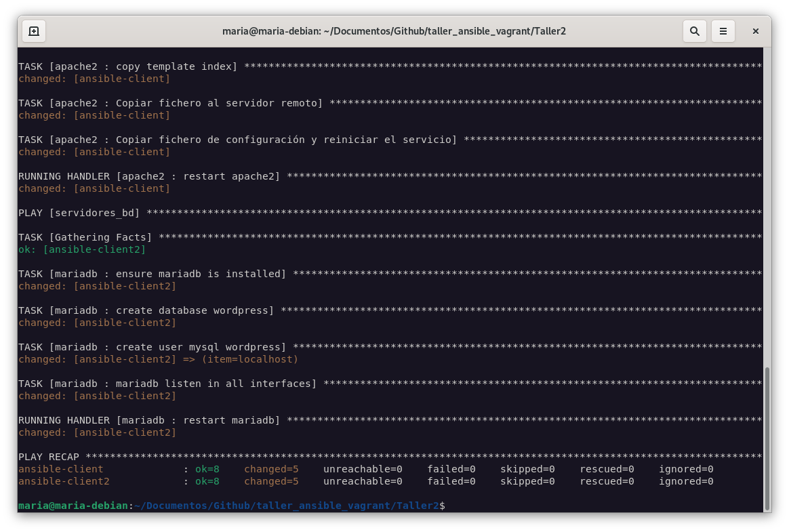Click 'mariadb listen in all interfaces' task line
Image resolution: width=789 pixels, height=532 pixels.
[x=167, y=384]
